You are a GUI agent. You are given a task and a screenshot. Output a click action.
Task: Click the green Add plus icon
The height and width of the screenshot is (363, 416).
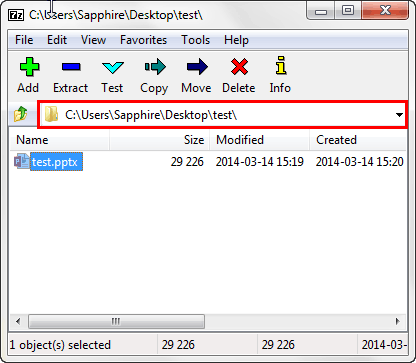tap(29, 67)
